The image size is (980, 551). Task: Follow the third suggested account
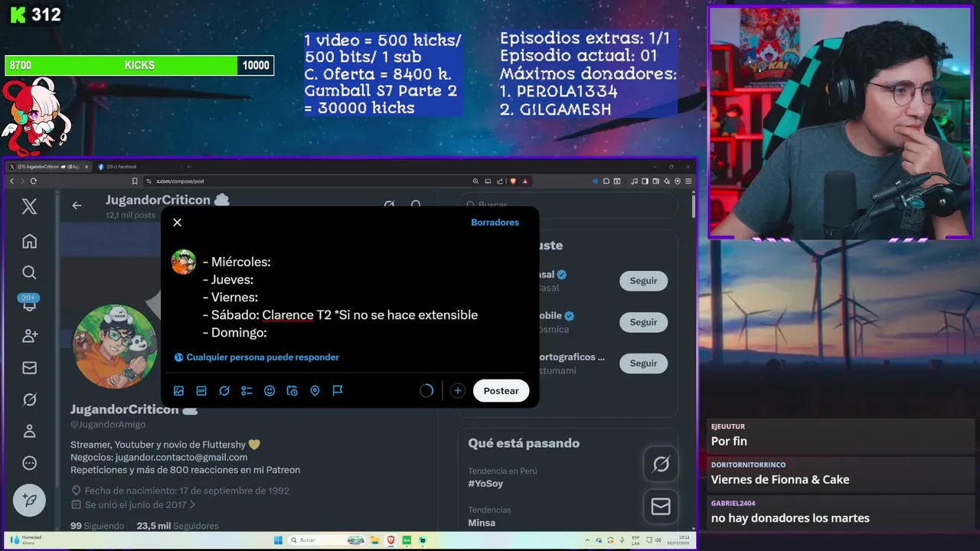coord(643,364)
